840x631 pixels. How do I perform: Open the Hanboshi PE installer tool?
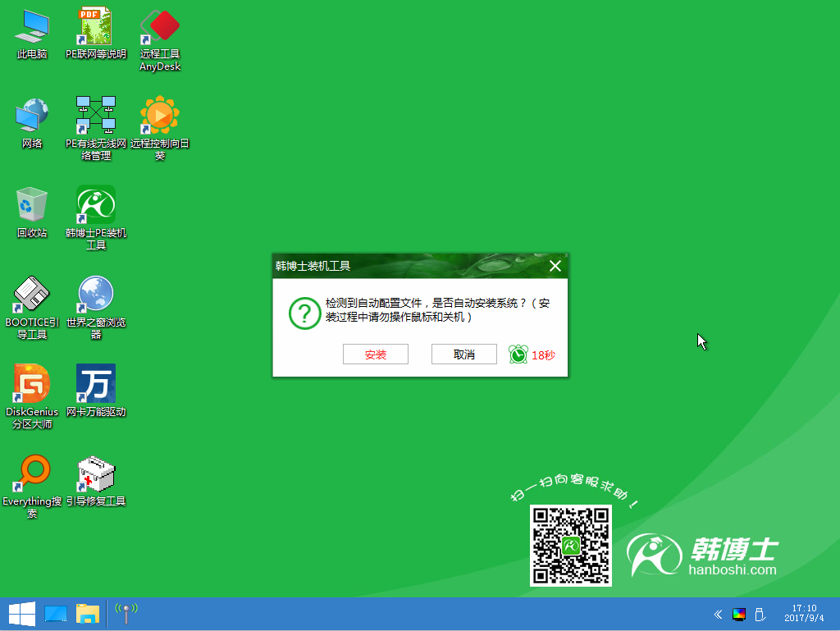coord(94,205)
